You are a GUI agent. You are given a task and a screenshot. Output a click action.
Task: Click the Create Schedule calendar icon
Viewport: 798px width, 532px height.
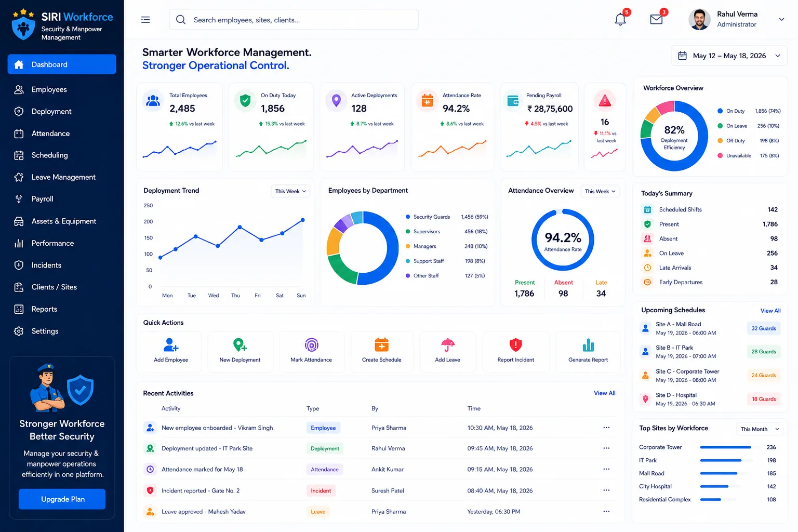coord(382,344)
